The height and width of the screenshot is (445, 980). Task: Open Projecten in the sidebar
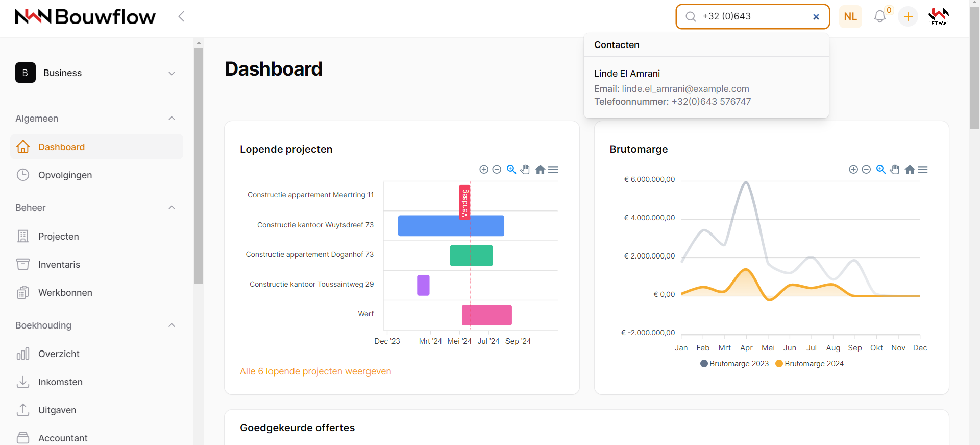(59, 237)
